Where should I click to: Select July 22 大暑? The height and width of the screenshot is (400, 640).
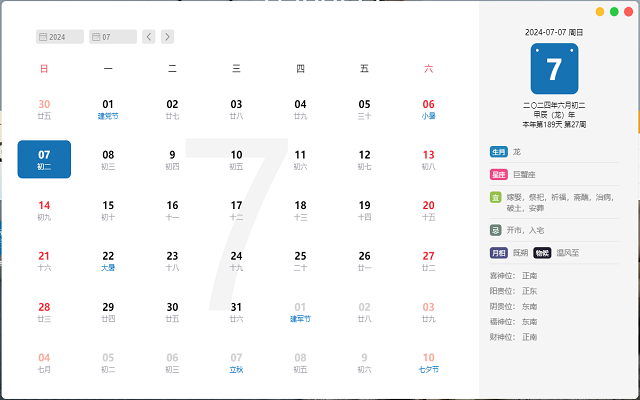[x=108, y=261]
